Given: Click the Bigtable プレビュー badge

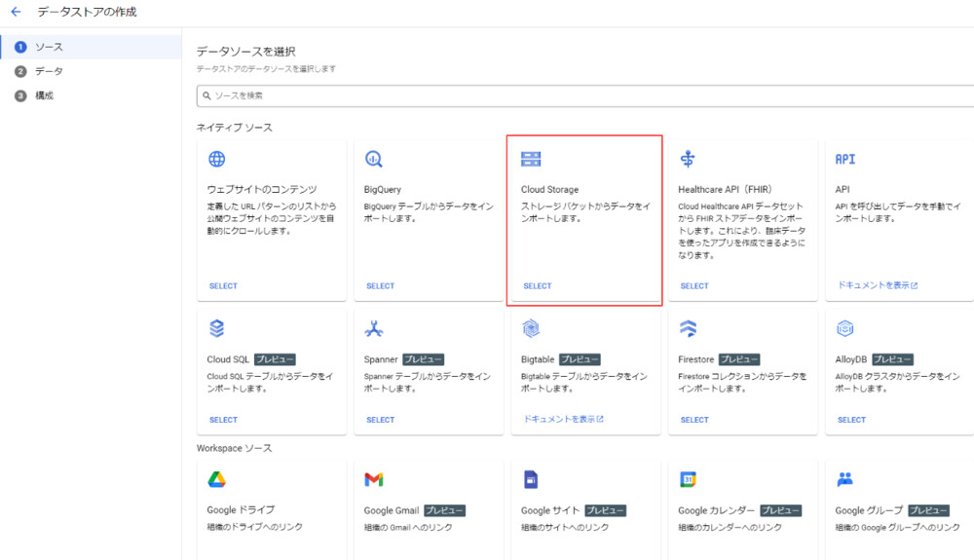Looking at the screenshot, I should pyautogui.click(x=580, y=359).
